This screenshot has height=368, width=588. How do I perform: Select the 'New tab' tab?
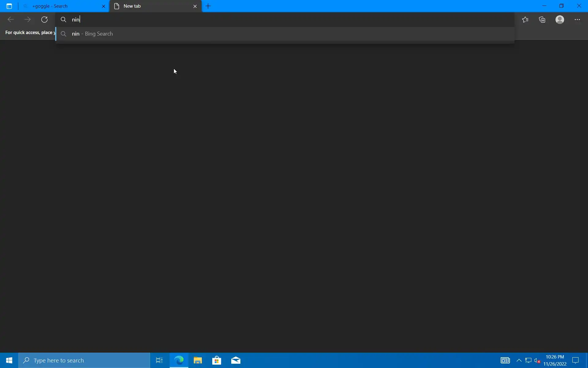coord(150,6)
